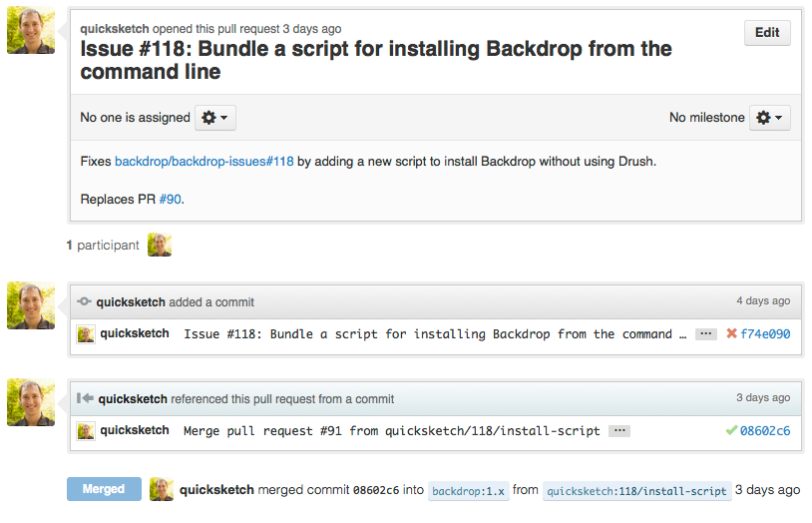Image resolution: width=812 pixels, height=523 pixels.
Task: Click the referenced-from-commit arrow icon
Action: [85, 398]
